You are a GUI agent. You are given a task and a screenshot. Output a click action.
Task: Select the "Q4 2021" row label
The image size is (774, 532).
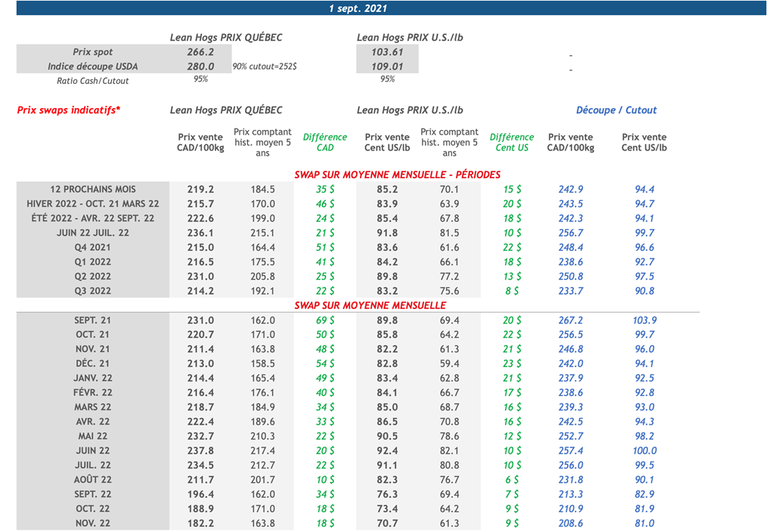click(x=93, y=247)
